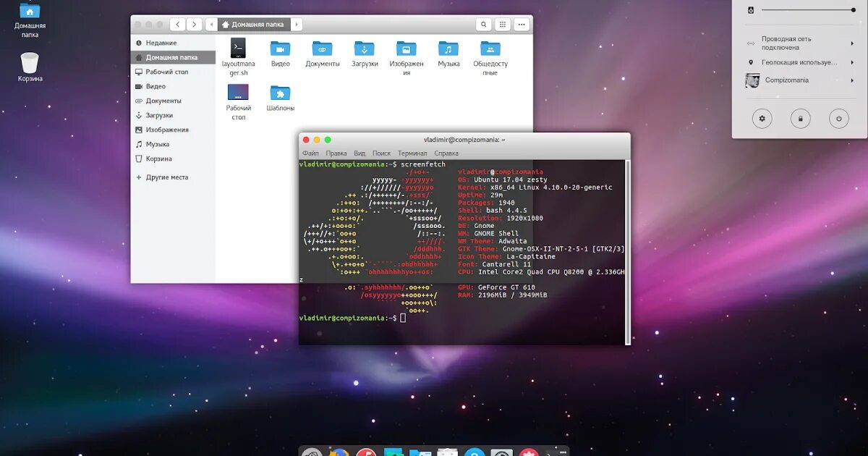Click terminal title vladimir@compizomania: ~
868x456 pixels.
464,140
